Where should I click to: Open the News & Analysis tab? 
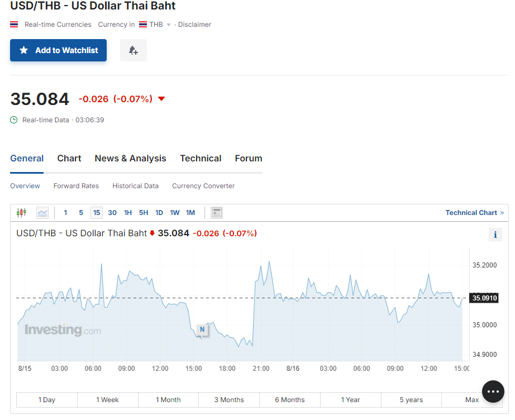130,159
